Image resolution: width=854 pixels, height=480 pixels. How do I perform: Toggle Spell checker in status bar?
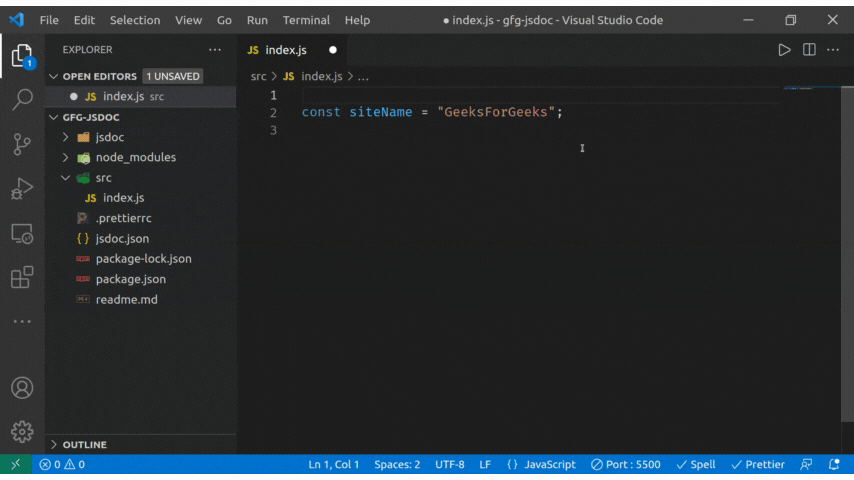[696, 464]
